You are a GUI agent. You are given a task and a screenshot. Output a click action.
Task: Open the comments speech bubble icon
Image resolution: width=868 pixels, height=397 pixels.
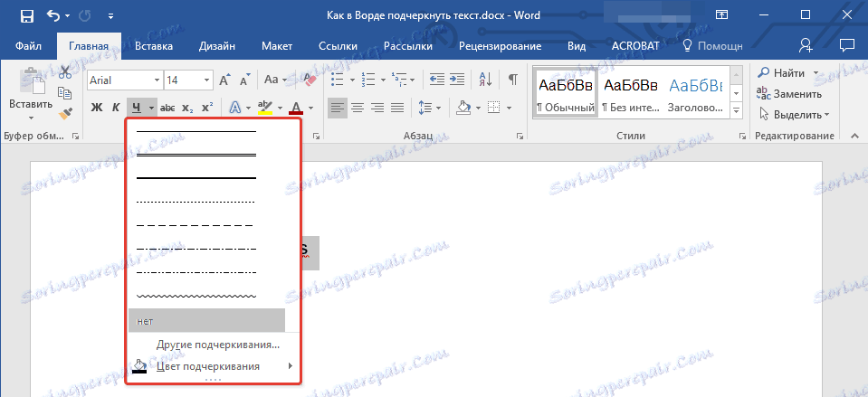(846, 46)
